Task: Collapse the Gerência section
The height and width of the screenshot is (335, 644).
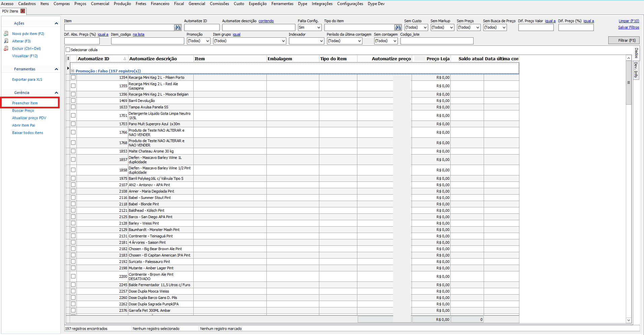Action: click(x=56, y=93)
